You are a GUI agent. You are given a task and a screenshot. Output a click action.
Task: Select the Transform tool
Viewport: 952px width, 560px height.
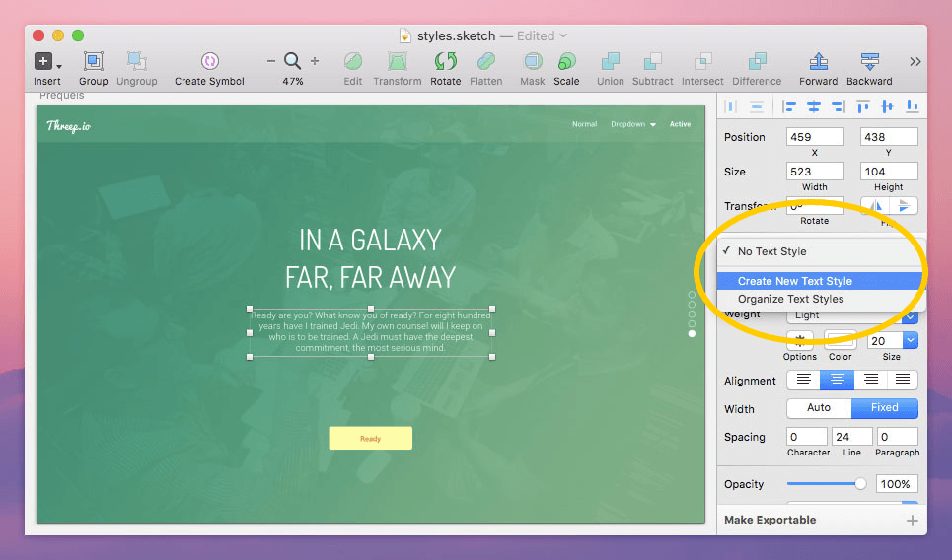pos(397,61)
